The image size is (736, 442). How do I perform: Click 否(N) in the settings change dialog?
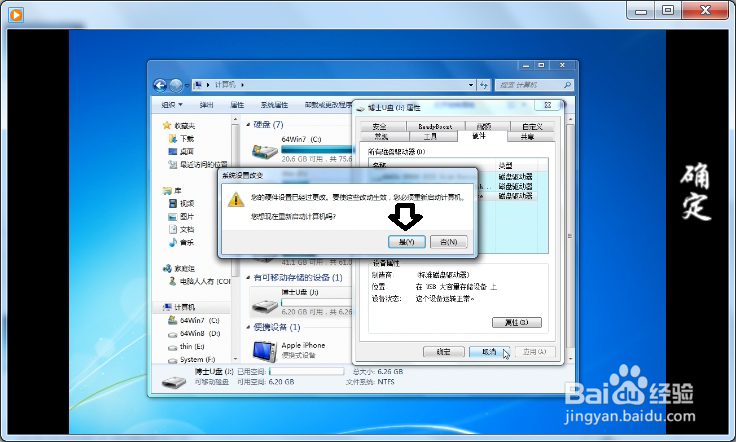coord(448,242)
